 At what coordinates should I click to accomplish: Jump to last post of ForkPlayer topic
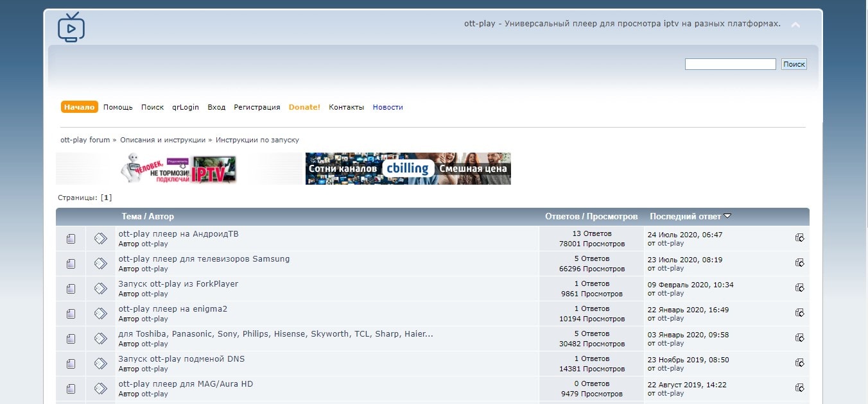pyautogui.click(x=799, y=288)
